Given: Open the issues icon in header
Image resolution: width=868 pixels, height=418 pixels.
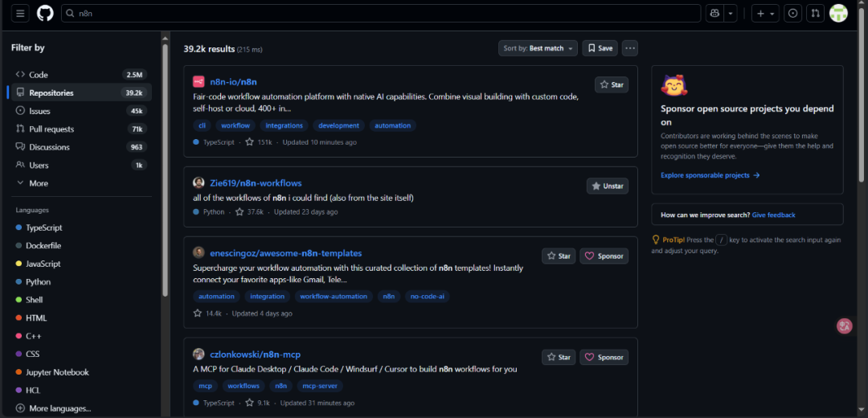Looking at the screenshot, I should click(792, 14).
